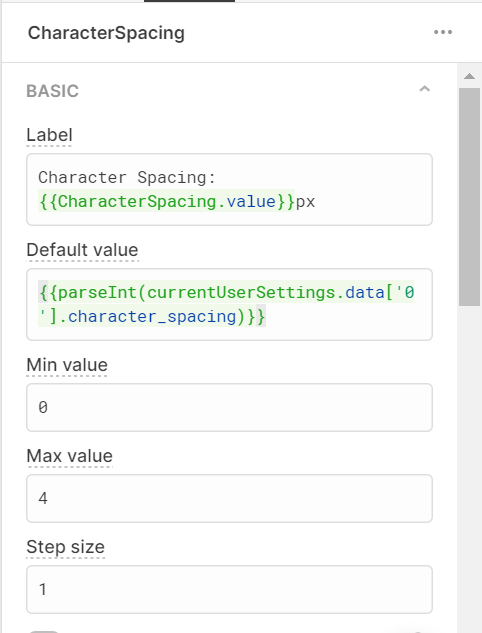The image size is (482, 633).
Task: Collapse the BASIC section
Action: click(425, 89)
